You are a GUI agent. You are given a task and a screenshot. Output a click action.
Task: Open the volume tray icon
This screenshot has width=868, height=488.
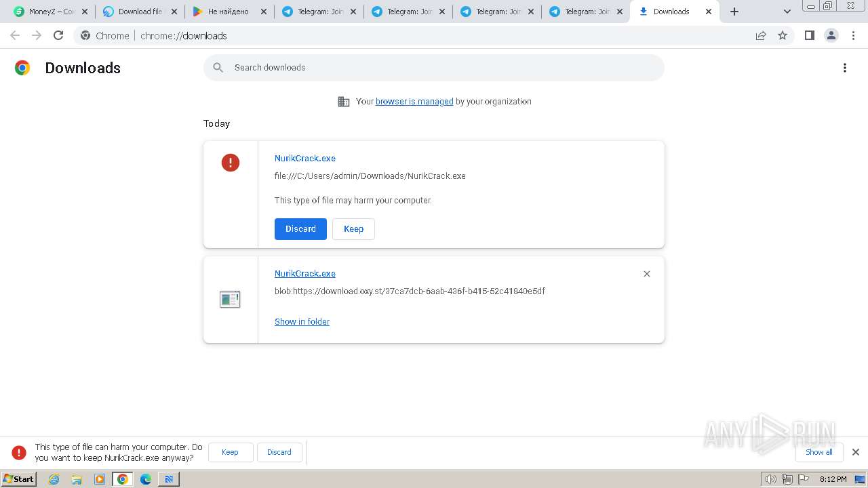(x=770, y=479)
